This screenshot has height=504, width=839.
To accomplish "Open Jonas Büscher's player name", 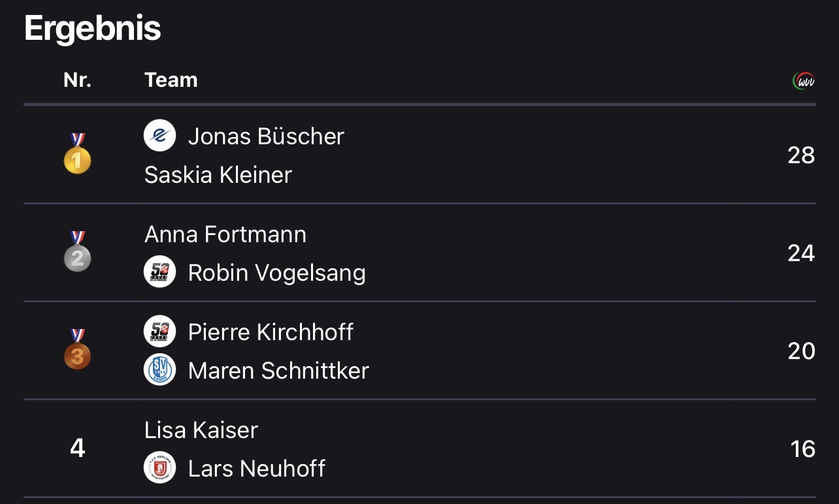I will click(266, 136).
